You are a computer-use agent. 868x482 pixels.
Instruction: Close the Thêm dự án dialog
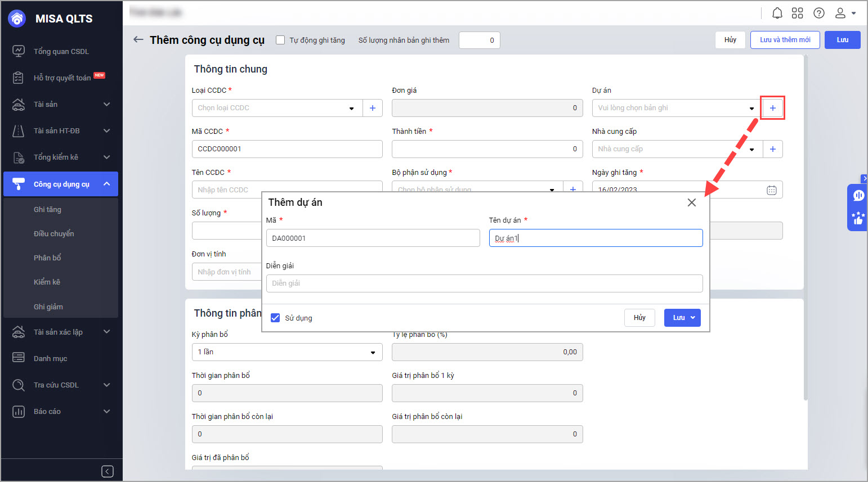(692, 202)
